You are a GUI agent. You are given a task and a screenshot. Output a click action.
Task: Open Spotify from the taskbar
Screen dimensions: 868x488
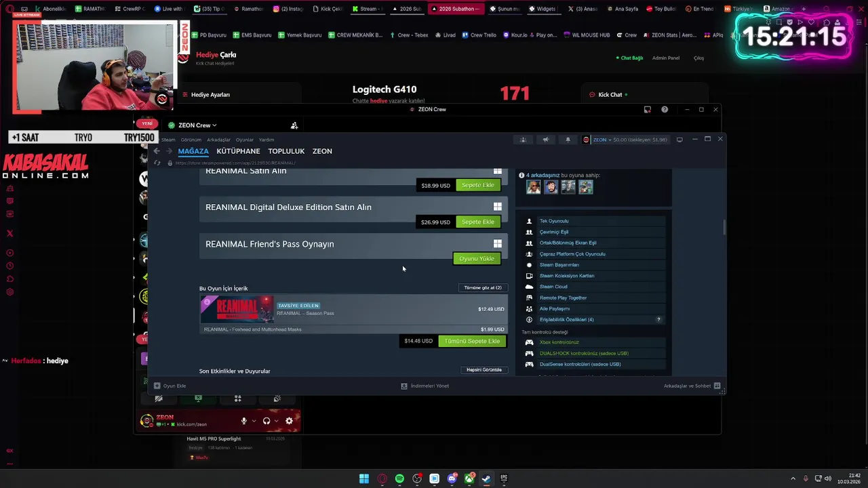tap(399, 479)
